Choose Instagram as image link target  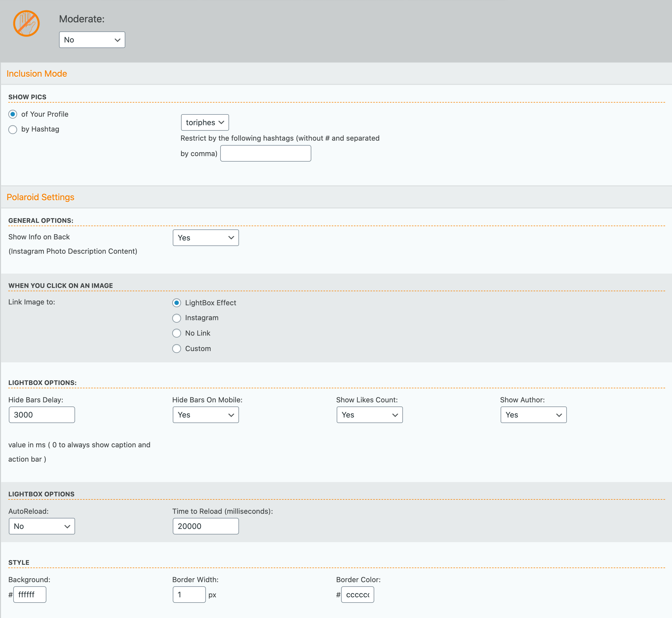tap(177, 318)
